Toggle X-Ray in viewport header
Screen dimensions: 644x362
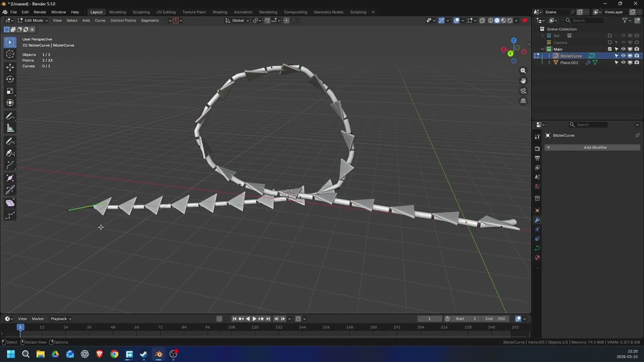coord(482,21)
